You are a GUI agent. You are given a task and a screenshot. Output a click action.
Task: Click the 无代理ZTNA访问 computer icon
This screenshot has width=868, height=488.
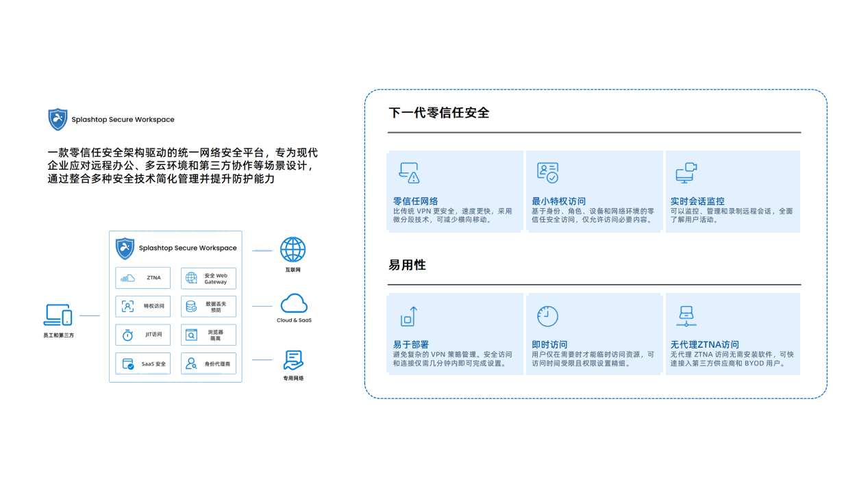click(686, 316)
